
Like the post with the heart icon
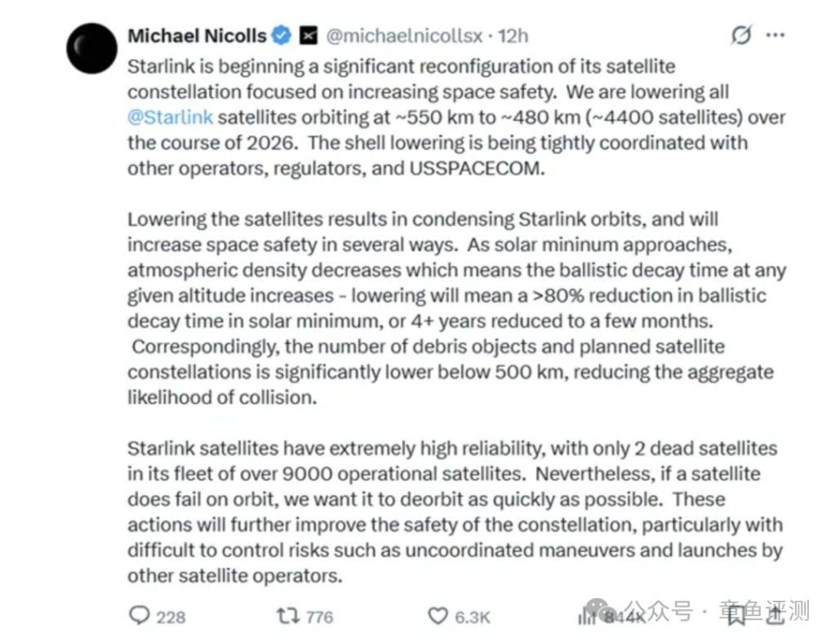[x=438, y=615]
